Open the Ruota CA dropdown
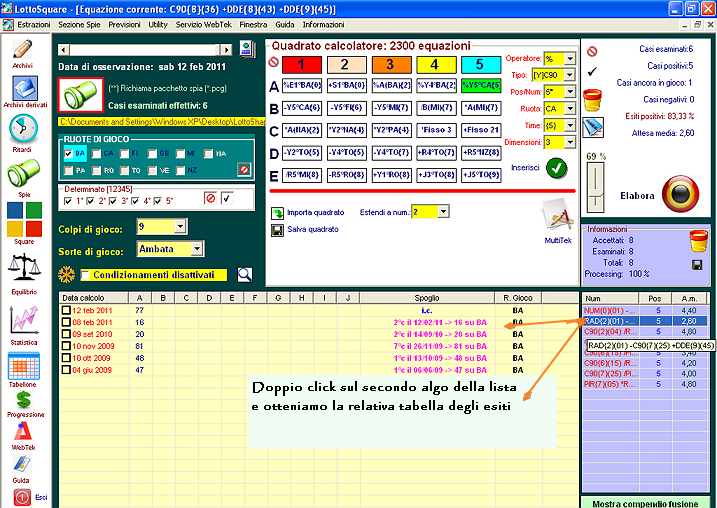 coord(570,109)
